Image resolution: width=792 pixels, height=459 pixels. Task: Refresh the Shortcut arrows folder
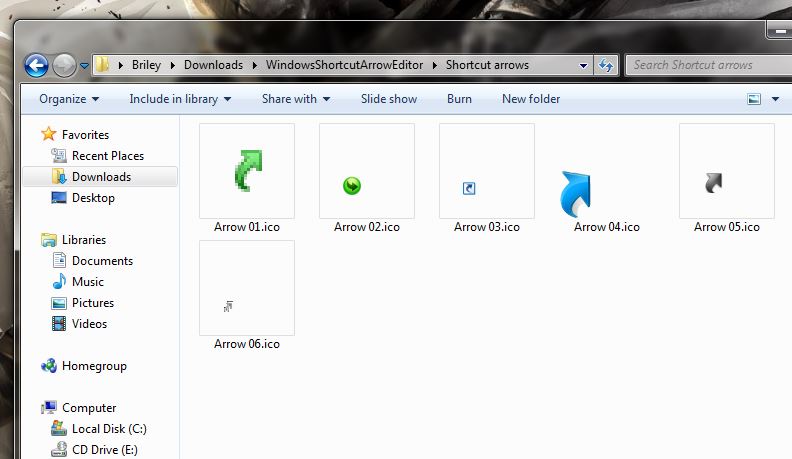(606, 65)
